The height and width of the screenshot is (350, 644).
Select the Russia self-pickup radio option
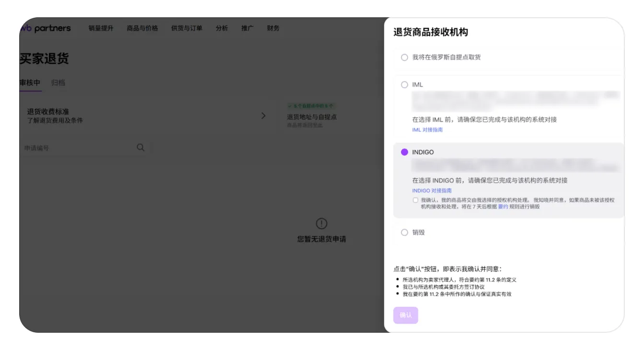coord(404,58)
